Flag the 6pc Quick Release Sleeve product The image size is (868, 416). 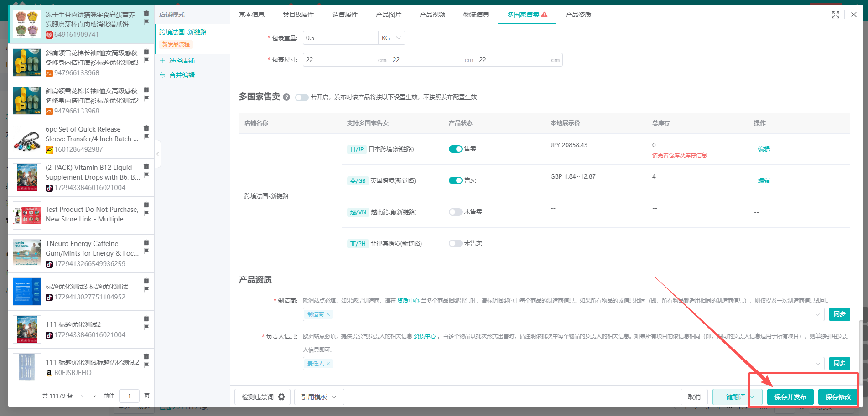point(146,137)
